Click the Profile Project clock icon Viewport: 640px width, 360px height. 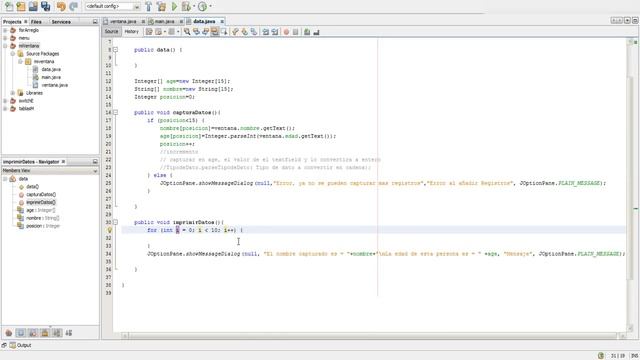[x=202, y=6]
